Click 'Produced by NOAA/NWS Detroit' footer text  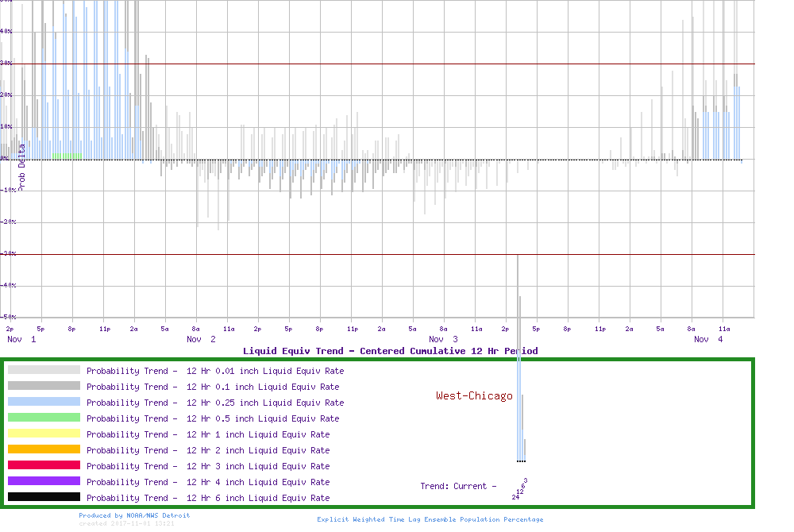(134, 515)
